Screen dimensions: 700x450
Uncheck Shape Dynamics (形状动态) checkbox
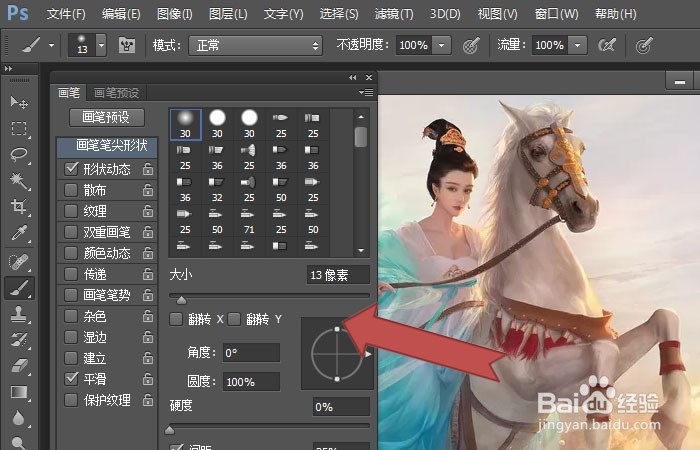(71, 169)
